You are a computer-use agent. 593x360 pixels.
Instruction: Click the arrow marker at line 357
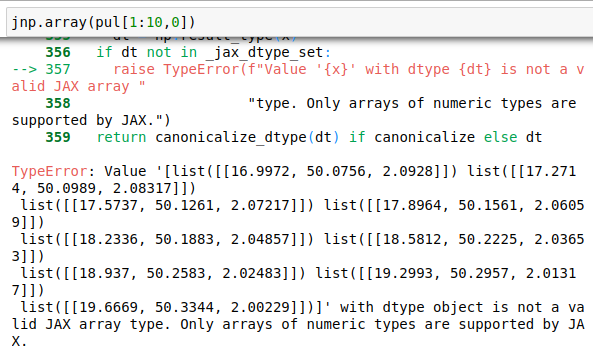pos(24,69)
